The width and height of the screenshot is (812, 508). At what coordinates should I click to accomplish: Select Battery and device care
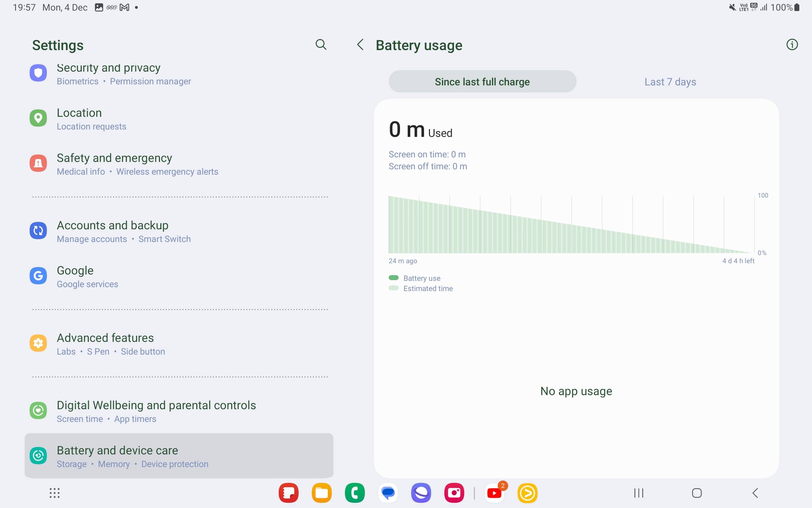coord(179,456)
